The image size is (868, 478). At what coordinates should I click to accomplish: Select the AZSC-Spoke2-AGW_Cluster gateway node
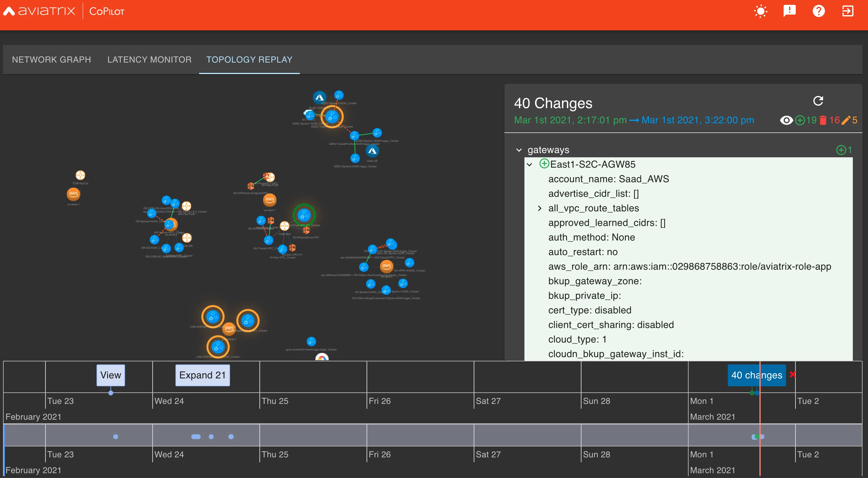[x=339, y=95]
